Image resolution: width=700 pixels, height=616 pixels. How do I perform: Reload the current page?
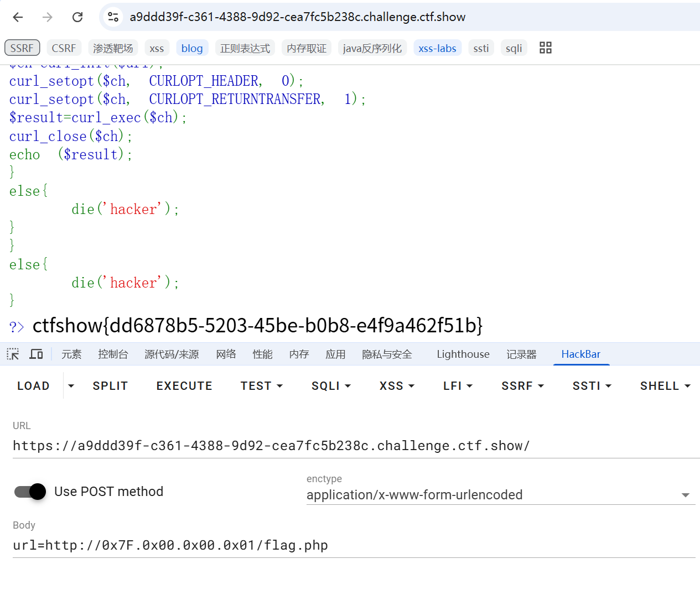(77, 17)
